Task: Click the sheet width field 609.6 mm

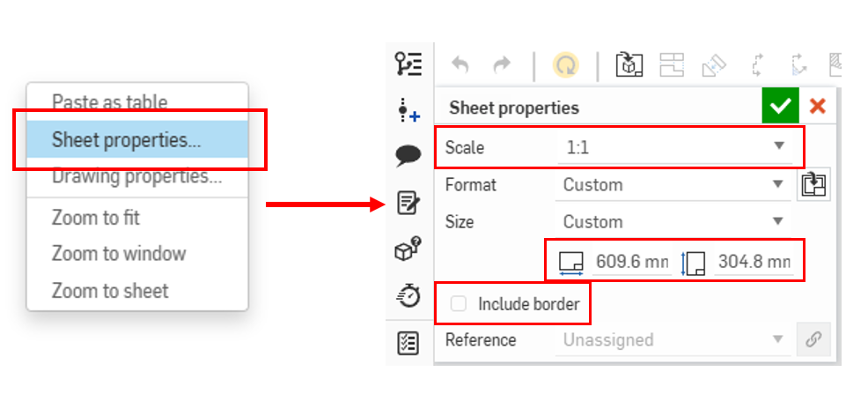Action: click(629, 262)
